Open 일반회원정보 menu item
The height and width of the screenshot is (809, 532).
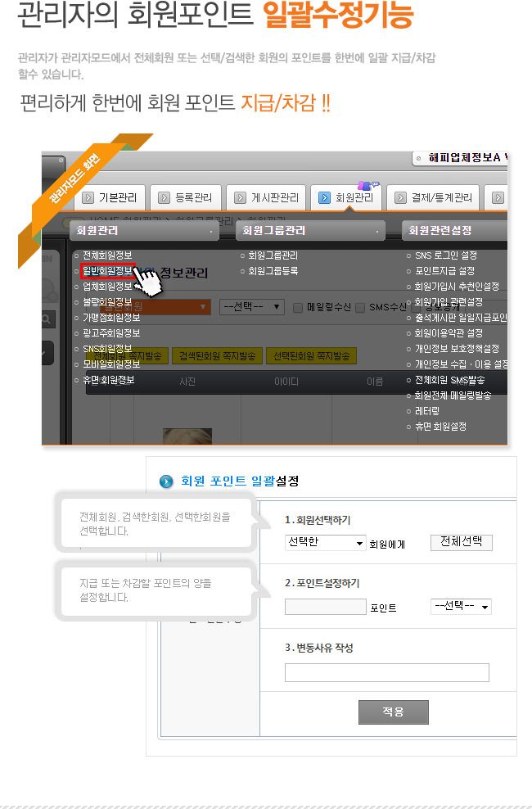107,271
